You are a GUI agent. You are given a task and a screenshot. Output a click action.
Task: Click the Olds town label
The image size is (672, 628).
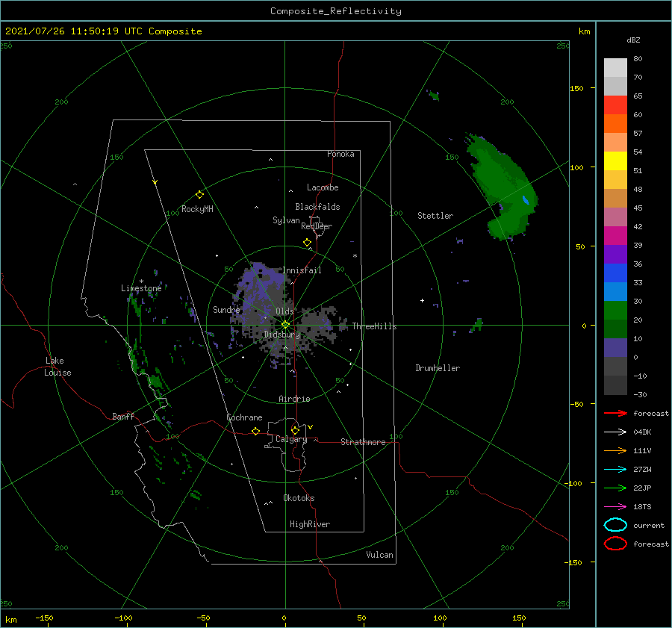tap(284, 311)
